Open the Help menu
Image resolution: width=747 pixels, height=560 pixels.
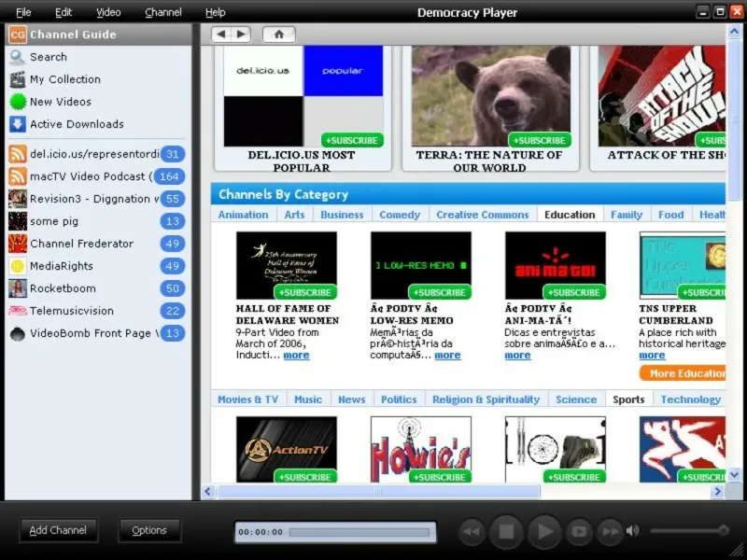point(216,12)
